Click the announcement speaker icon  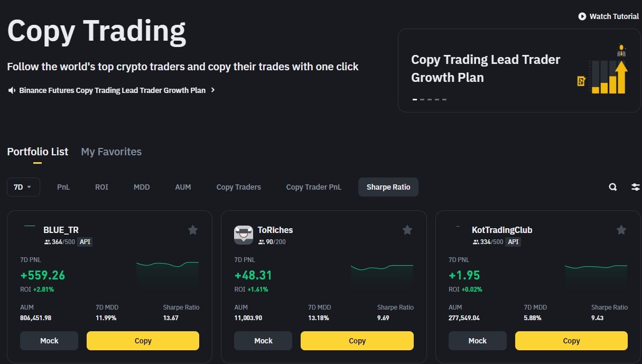(12, 90)
